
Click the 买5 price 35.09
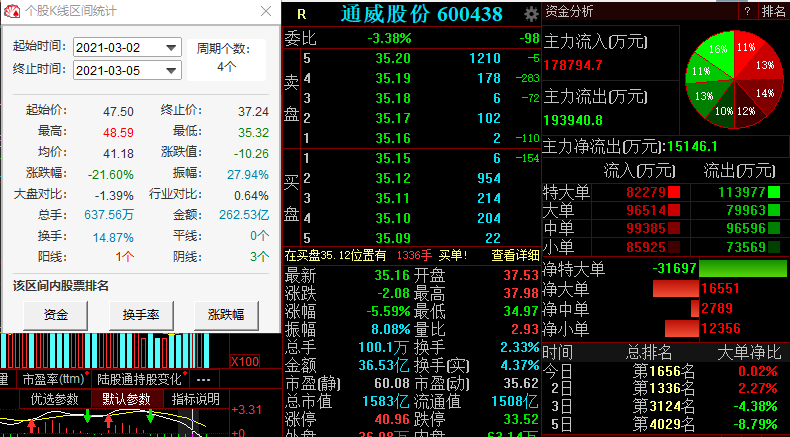click(393, 238)
